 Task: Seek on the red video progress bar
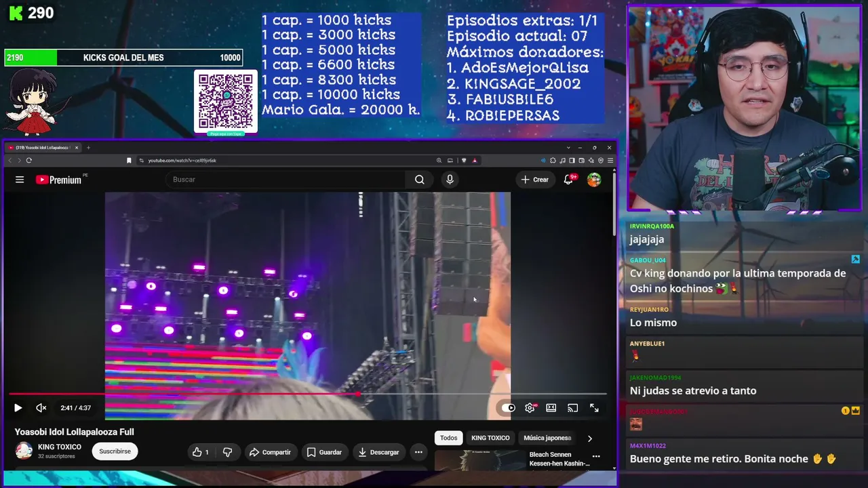point(307,394)
